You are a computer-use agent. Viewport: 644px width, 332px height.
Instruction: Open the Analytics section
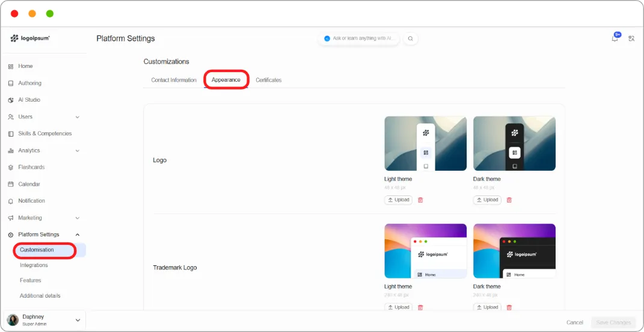click(x=44, y=150)
